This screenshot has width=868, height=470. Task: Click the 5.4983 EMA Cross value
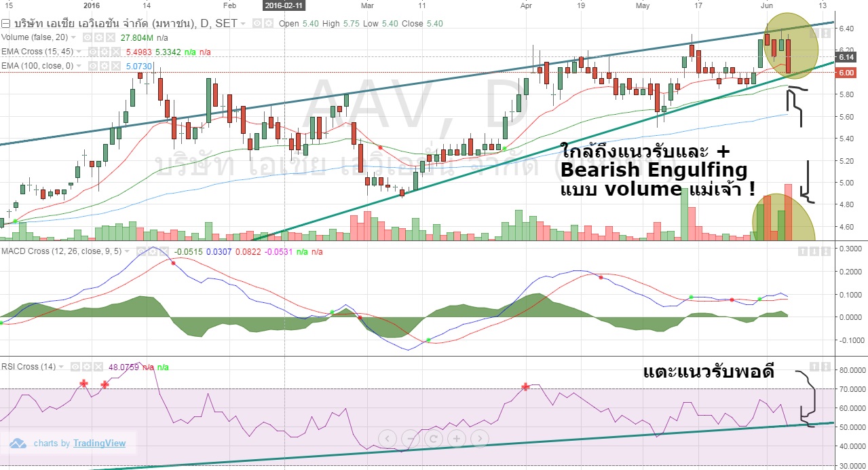point(138,52)
